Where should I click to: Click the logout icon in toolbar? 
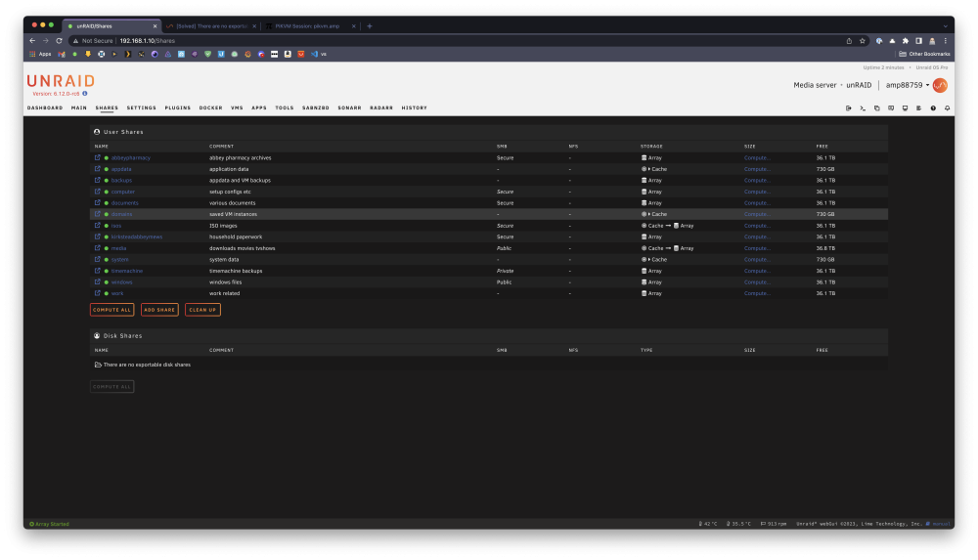(x=848, y=108)
